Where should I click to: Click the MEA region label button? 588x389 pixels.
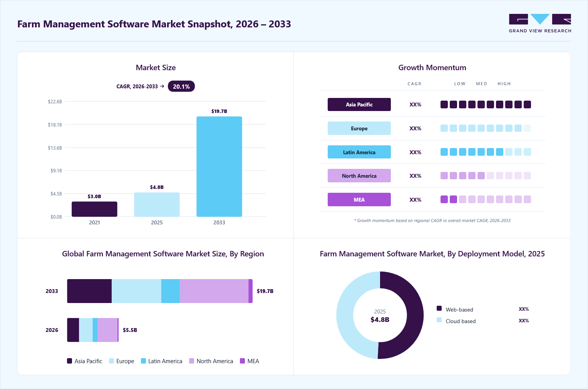359,200
